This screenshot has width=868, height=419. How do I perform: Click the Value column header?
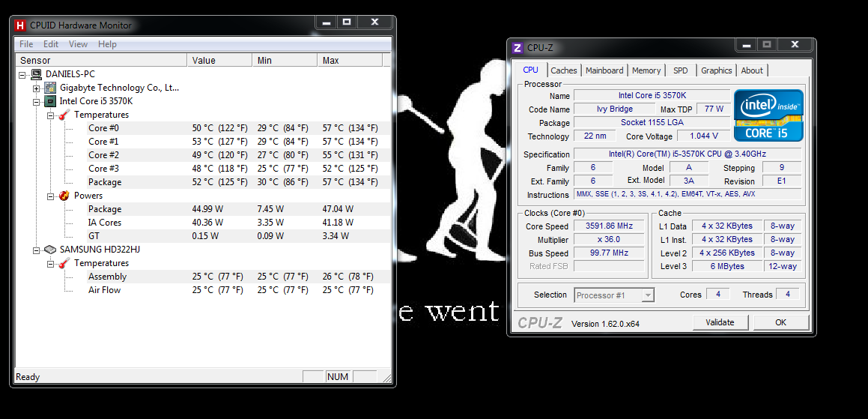tap(219, 61)
